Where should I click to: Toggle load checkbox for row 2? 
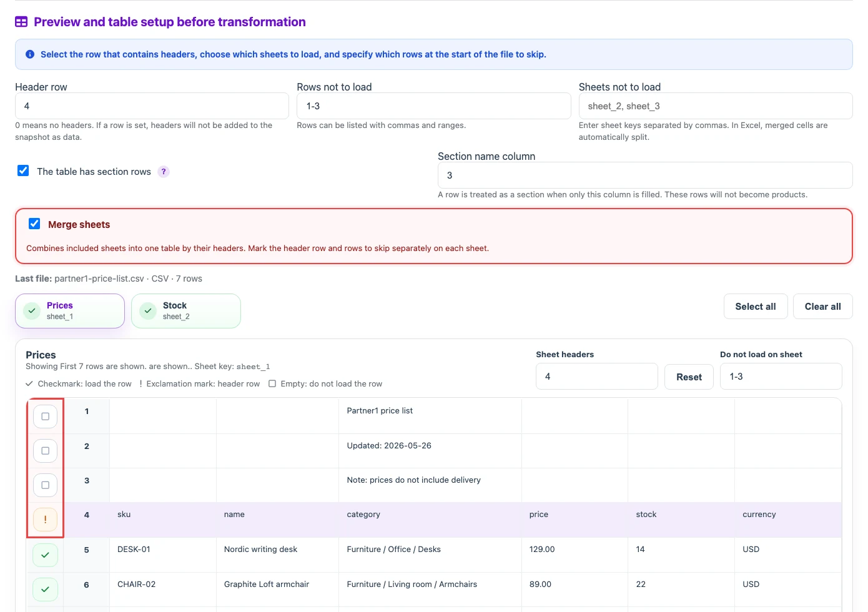point(45,451)
